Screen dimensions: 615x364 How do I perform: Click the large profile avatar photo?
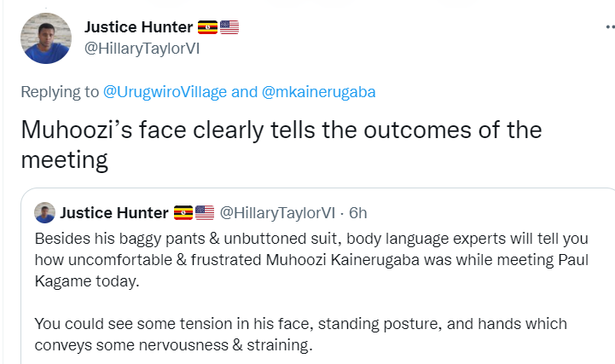(46, 38)
